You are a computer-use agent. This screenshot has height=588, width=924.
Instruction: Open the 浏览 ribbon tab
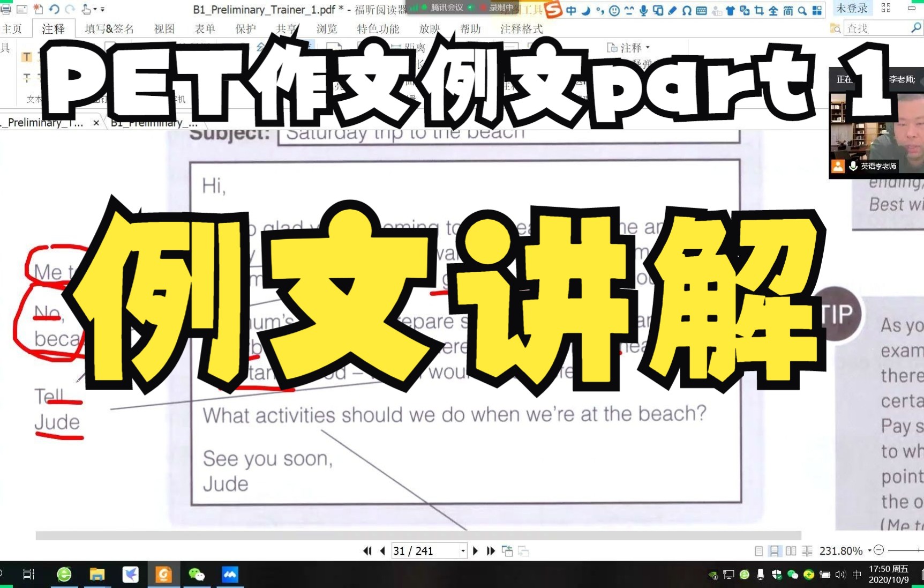[x=327, y=28]
